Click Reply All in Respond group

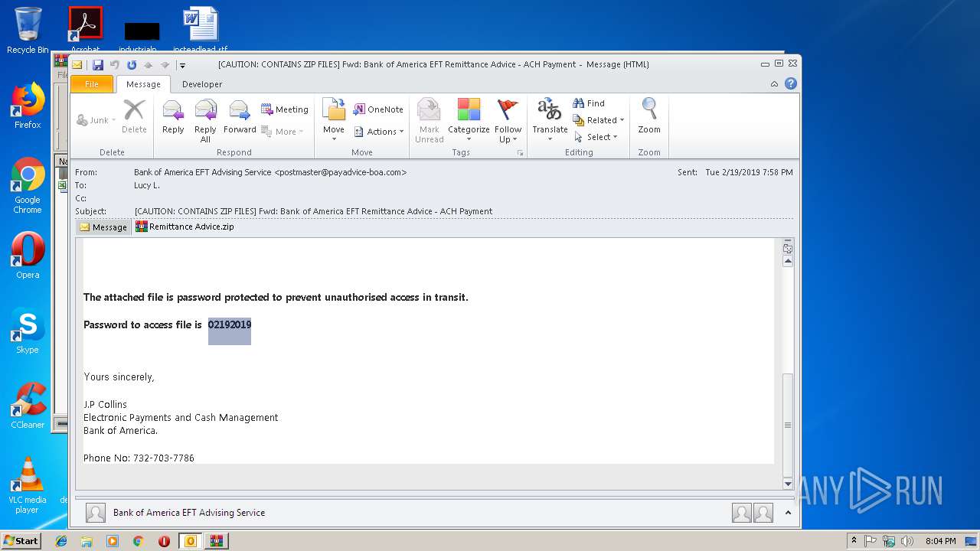[205, 121]
